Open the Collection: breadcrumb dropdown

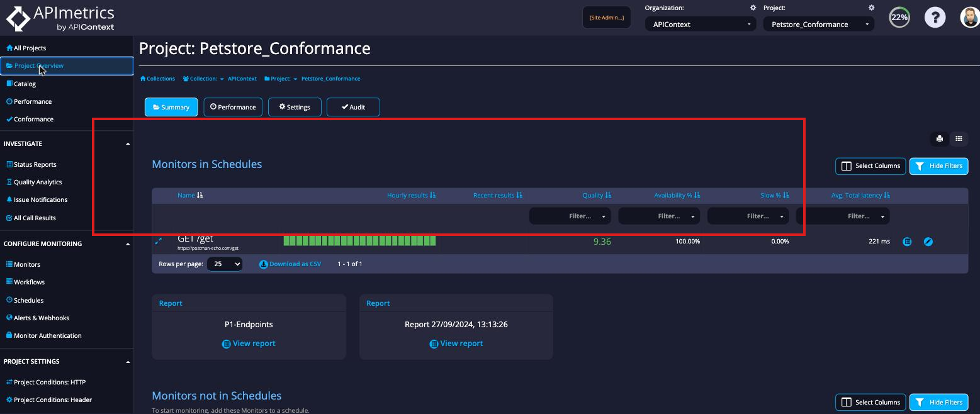tap(203, 79)
